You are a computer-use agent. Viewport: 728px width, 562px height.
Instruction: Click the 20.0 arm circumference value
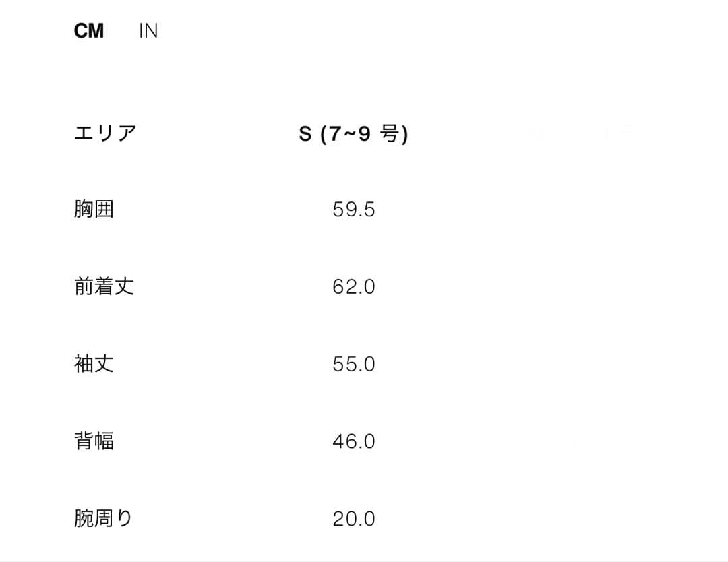click(x=354, y=518)
